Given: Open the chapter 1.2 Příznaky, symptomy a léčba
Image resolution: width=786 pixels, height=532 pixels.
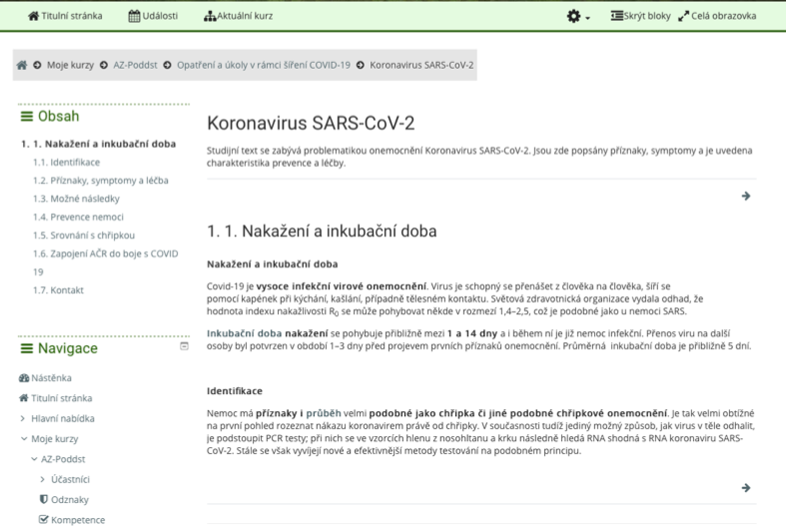Looking at the screenshot, I should (x=101, y=181).
